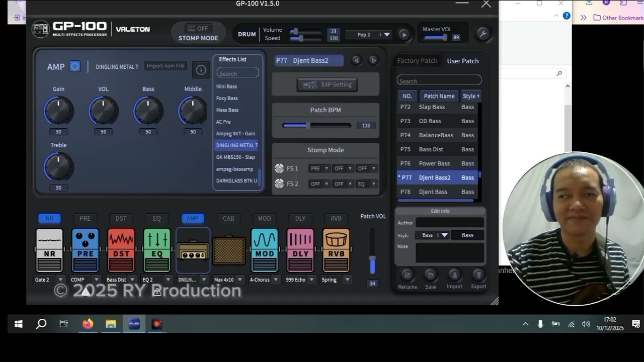Toggle the RVB module on/off
The width and height of the screenshot is (644, 362).
336,218
